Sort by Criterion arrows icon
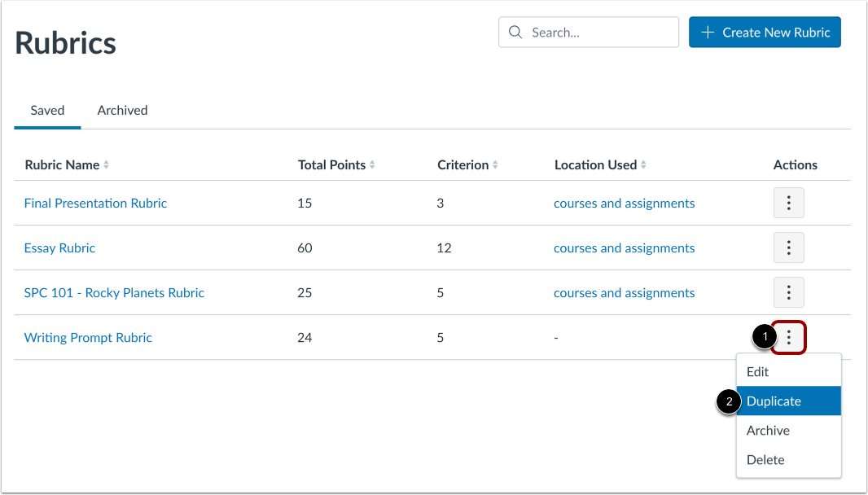The width and height of the screenshot is (868, 495). (x=495, y=165)
